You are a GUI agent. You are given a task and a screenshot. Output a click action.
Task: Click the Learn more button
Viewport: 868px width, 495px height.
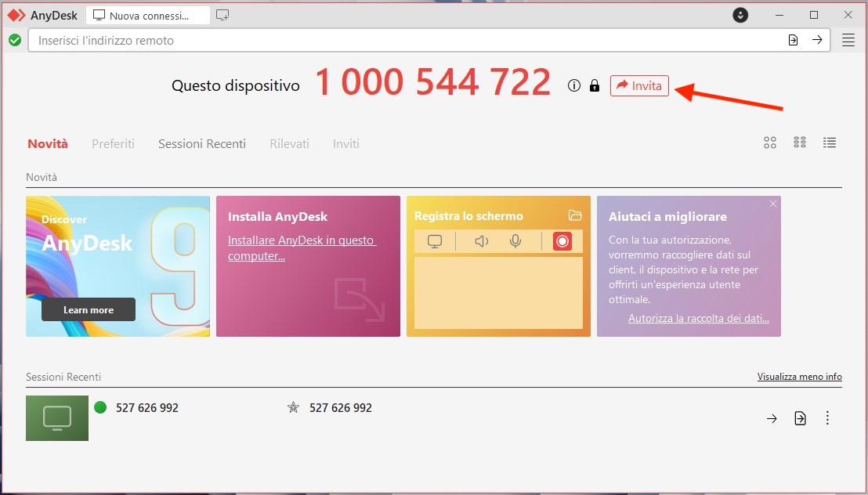(89, 309)
